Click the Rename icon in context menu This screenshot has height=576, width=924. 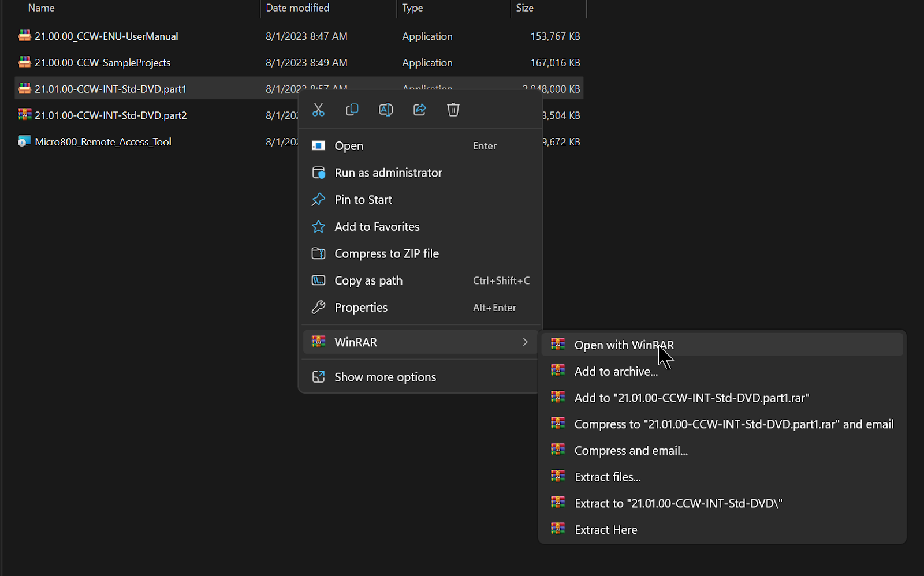(x=386, y=110)
